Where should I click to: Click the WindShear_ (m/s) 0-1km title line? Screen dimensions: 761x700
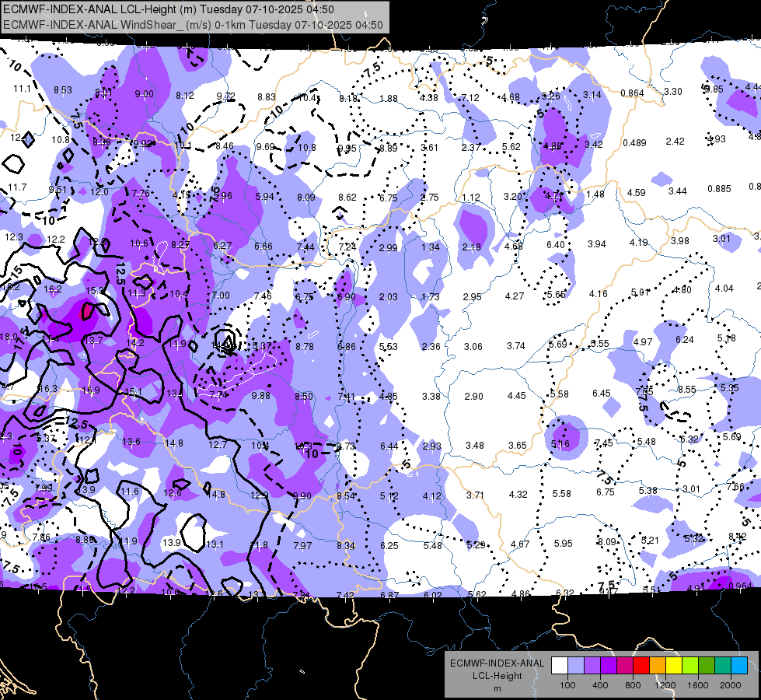193,25
